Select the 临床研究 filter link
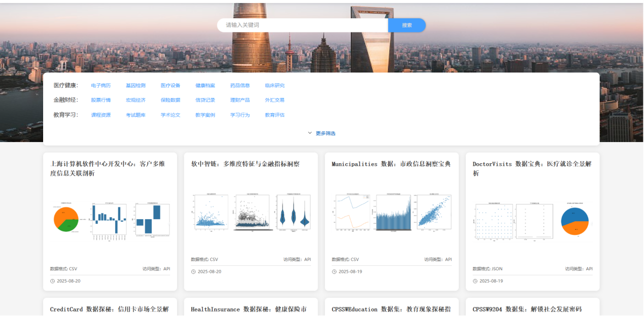 point(275,86)
